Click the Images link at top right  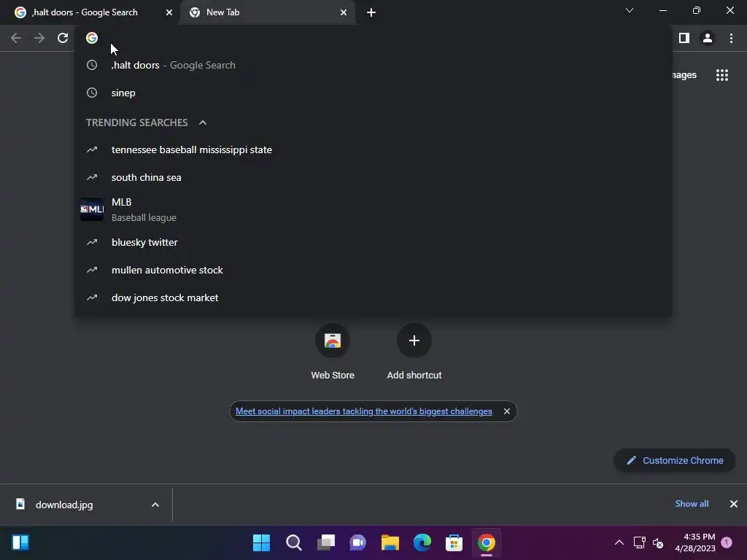(x=684, y=75)
